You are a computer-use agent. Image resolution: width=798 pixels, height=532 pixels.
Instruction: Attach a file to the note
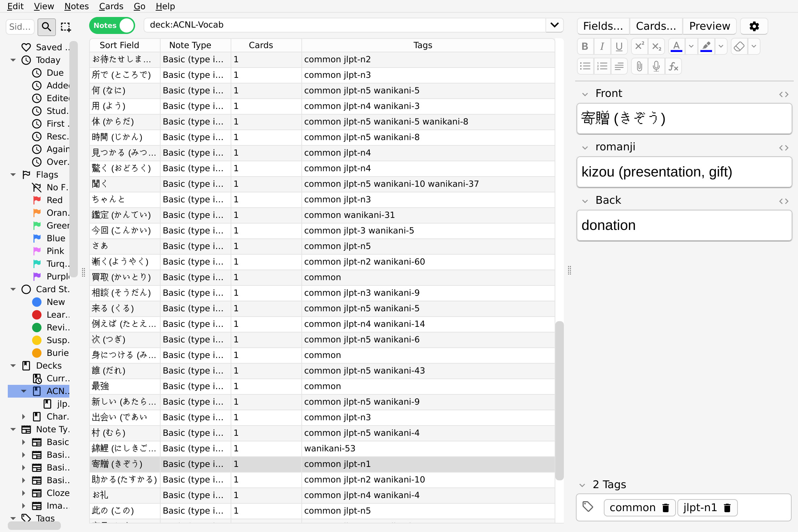click(x=639, y=66)
